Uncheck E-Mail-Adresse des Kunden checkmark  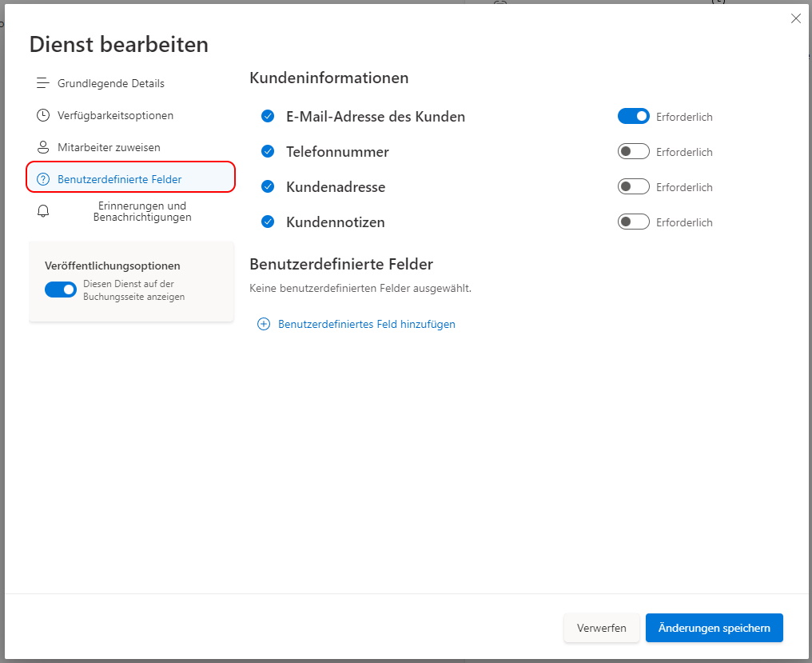pos(268,116)
